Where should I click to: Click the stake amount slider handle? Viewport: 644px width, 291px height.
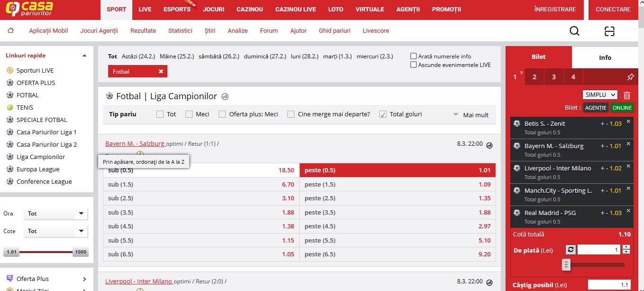(x=566, y=265)
